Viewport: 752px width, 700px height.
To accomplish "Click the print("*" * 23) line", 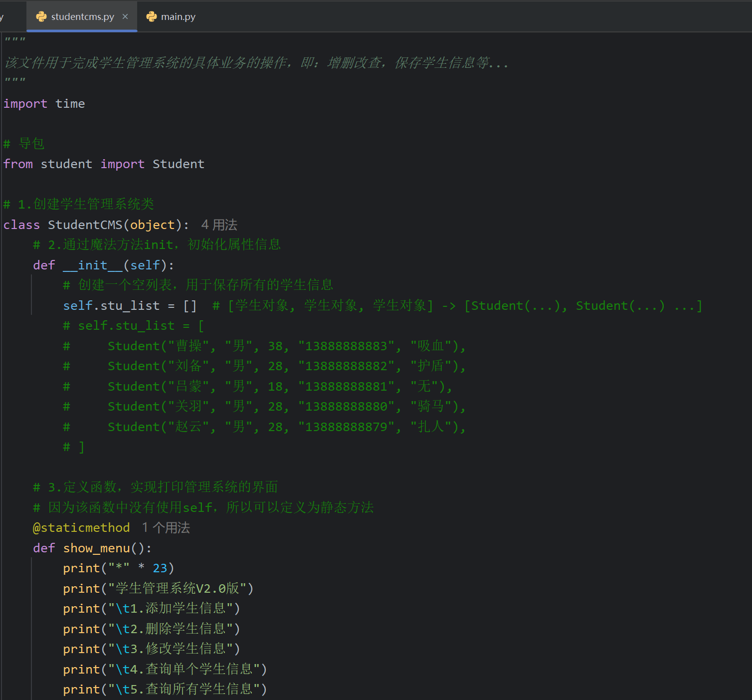I will coord(118,568).
